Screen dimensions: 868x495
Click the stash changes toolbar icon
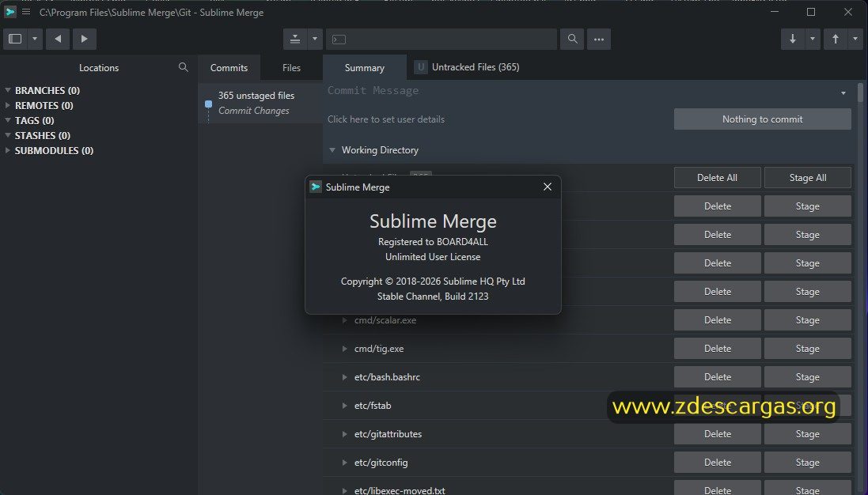click(295, 39)
